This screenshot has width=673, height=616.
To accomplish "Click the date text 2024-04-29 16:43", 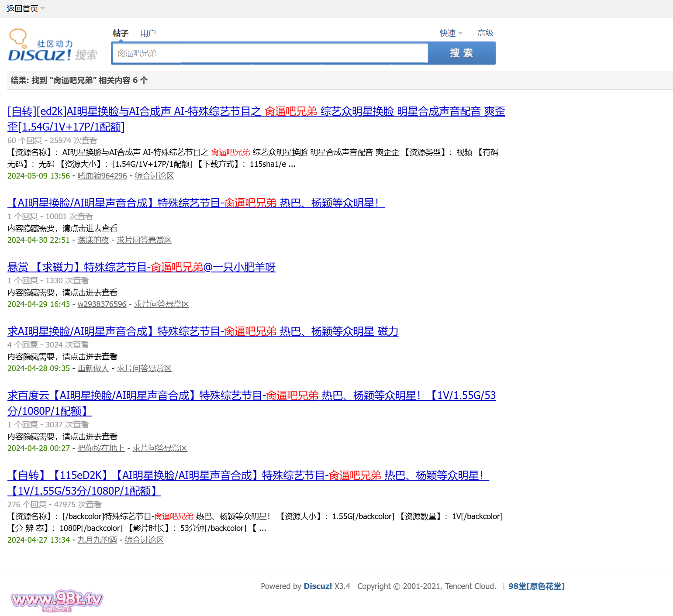I will pyautogui.click(x=39, y=304).
